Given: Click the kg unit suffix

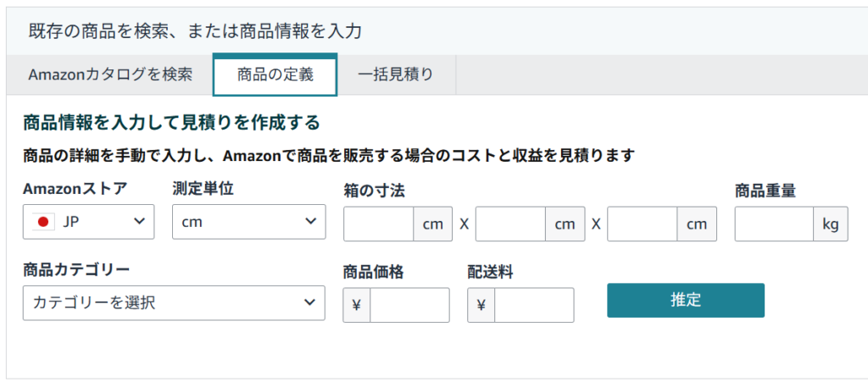Looking at the screenshot, I should coord(831,224).
